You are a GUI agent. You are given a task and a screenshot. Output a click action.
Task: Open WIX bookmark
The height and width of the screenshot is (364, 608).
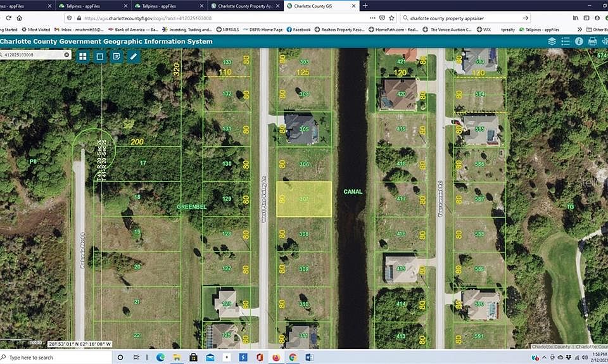point(483,30)
